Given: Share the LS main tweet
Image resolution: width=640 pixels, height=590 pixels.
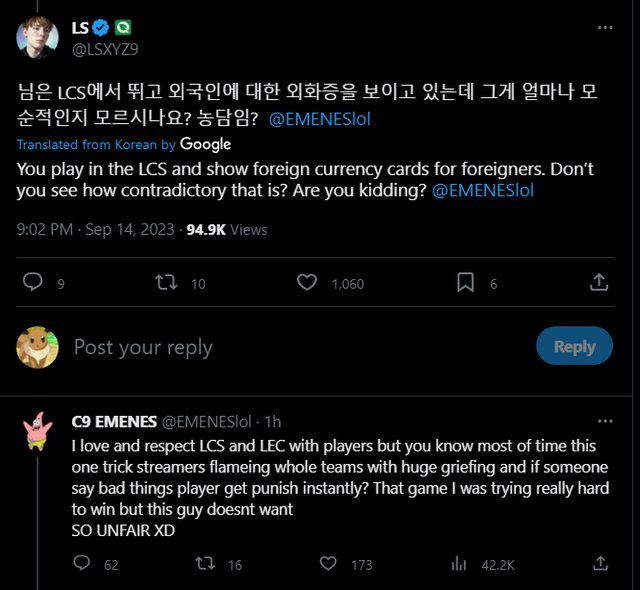Looking at the screenshot, I should 598,283.
